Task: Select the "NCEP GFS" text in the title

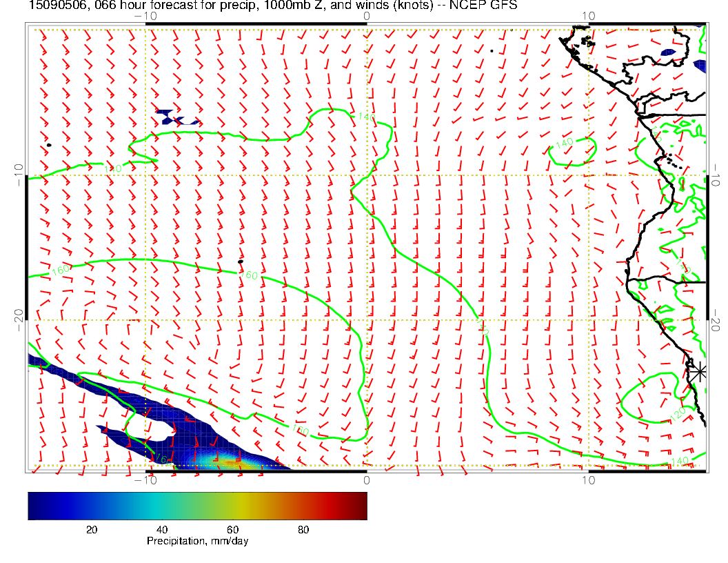Action: coord(483,5)
